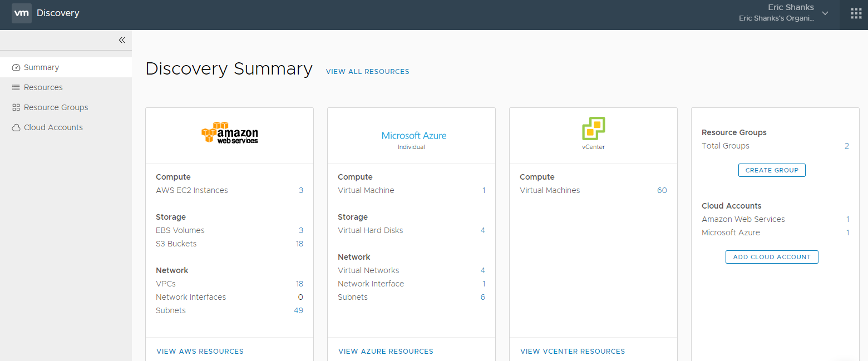Open View Azure Resources link
The height and width of the screenshot is (361, 868).
click(386, 352)
